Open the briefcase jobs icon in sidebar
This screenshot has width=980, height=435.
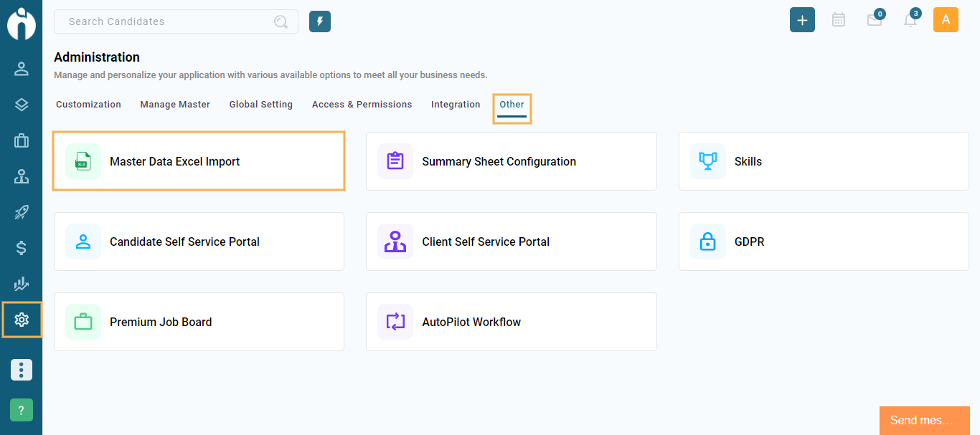coord(22,140)
